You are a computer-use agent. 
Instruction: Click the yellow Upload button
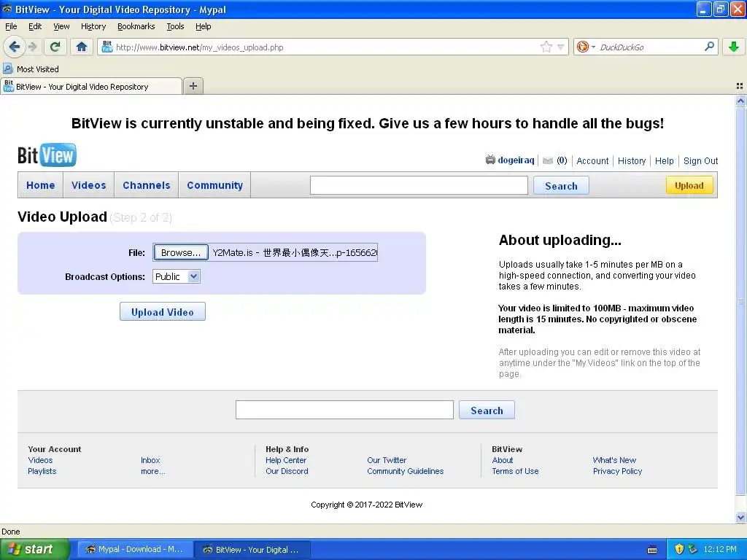tap(689, 185)
